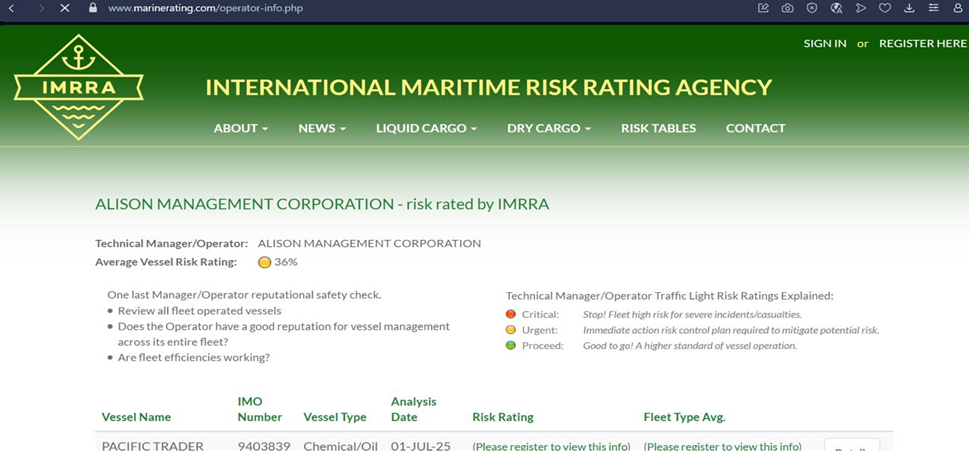Click the send flow arrow icon

coord(861,8)
